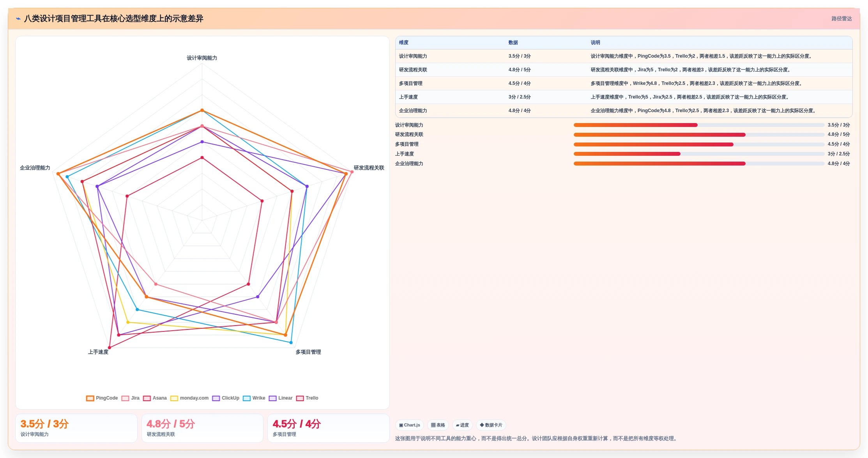Click the Trello data point on 上手速度 axis
The image size is (868, 458).
pos(110,347)
